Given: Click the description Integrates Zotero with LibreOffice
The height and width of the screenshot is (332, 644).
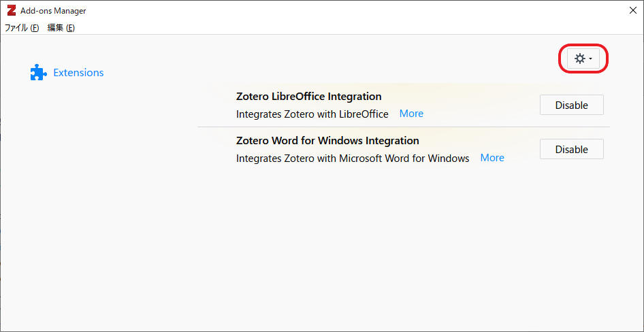Looking at the screenshot, I should (312, 114).
